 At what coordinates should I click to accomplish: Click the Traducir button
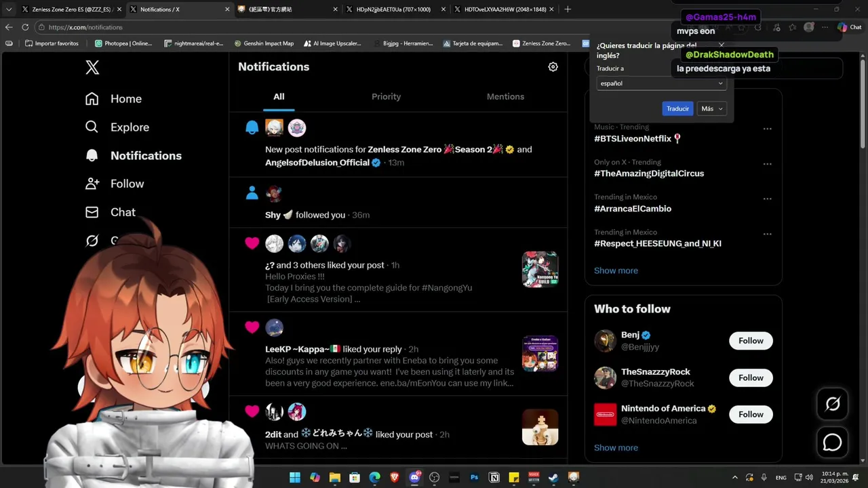click(x=677, y=108)
